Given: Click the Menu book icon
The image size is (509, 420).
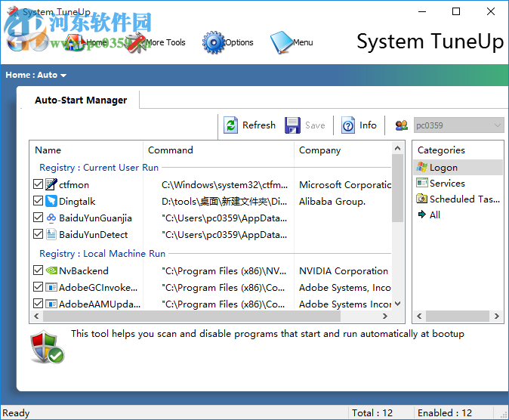Looking at the screenshot, I should (x=282, y=42).
